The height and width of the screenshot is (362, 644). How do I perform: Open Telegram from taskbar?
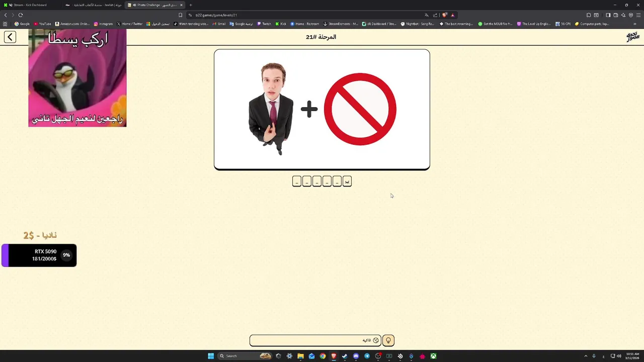point(367,356)
